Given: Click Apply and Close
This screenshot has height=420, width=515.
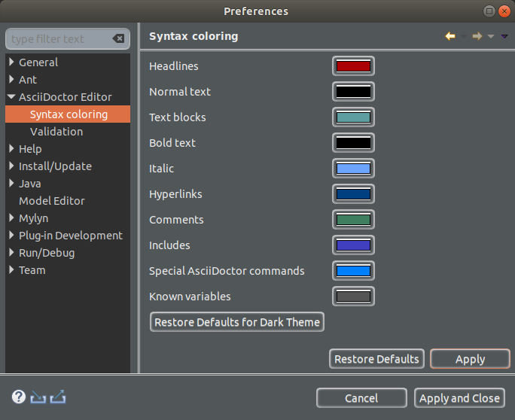Looking at the screenshot, I should click(x=459, y=398).
